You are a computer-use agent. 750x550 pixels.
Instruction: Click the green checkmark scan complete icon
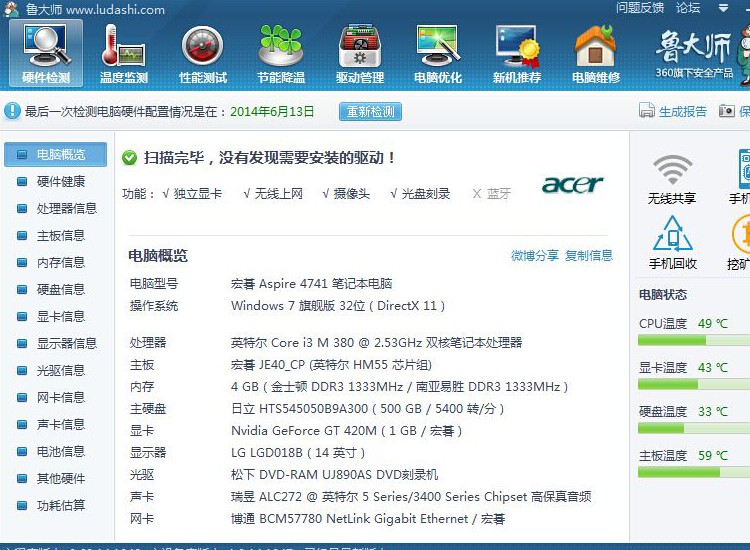tap(129, 158)
